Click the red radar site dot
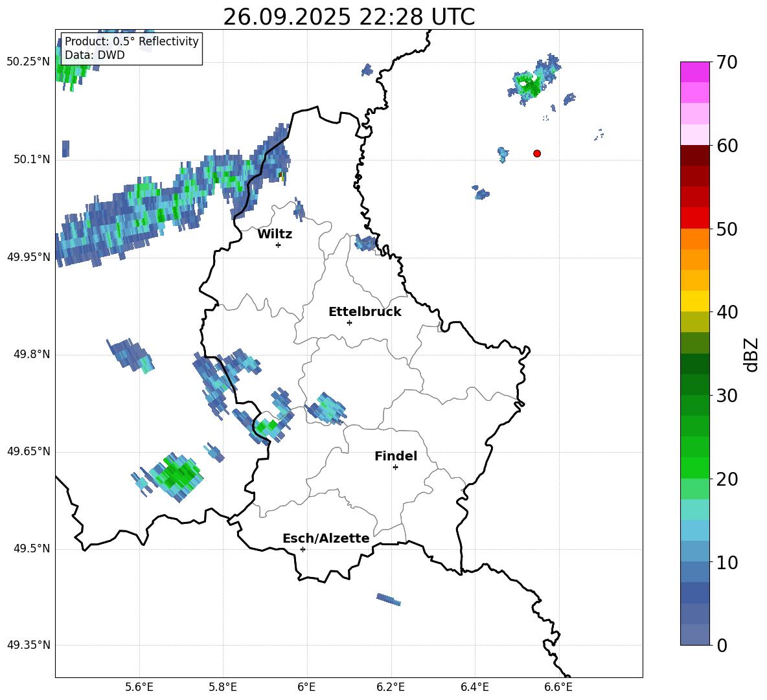Screen dimensions: 767x700 click(537, 153)
